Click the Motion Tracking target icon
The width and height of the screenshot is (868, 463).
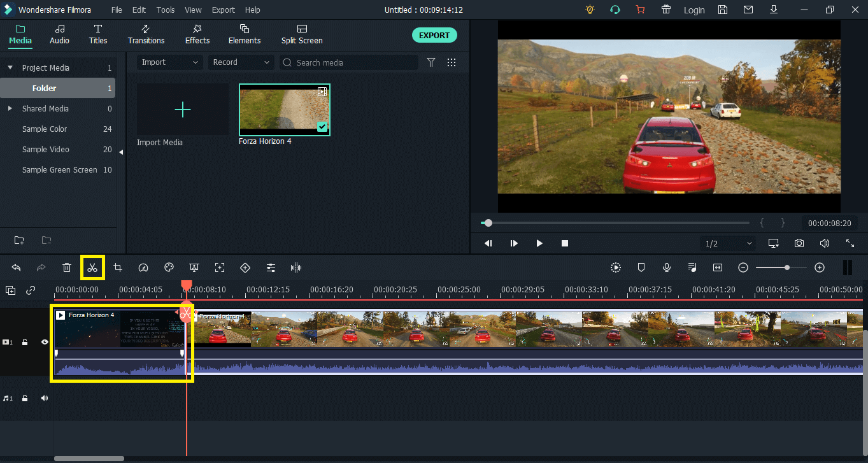click(x=220, y=267)
